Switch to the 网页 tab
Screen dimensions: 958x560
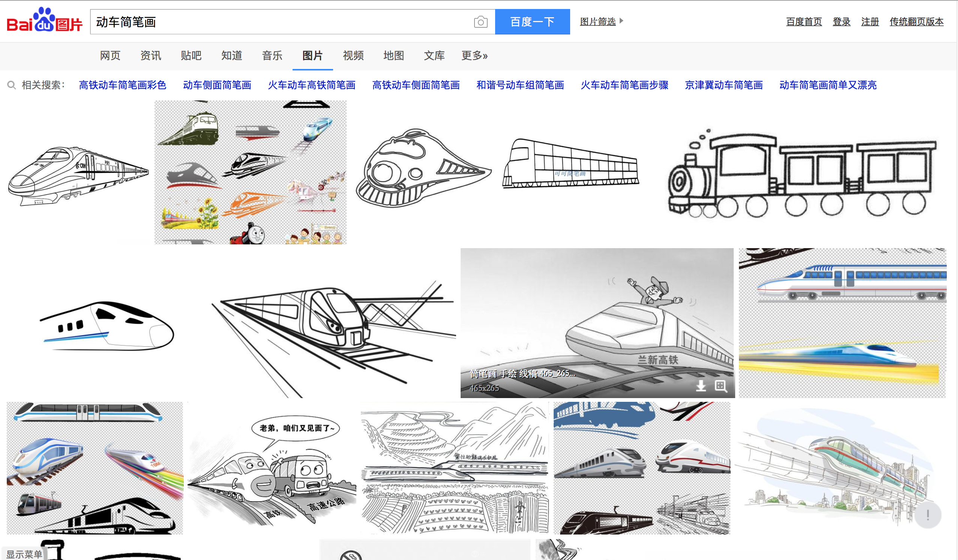pyautogui.click(x=110, y=56)
